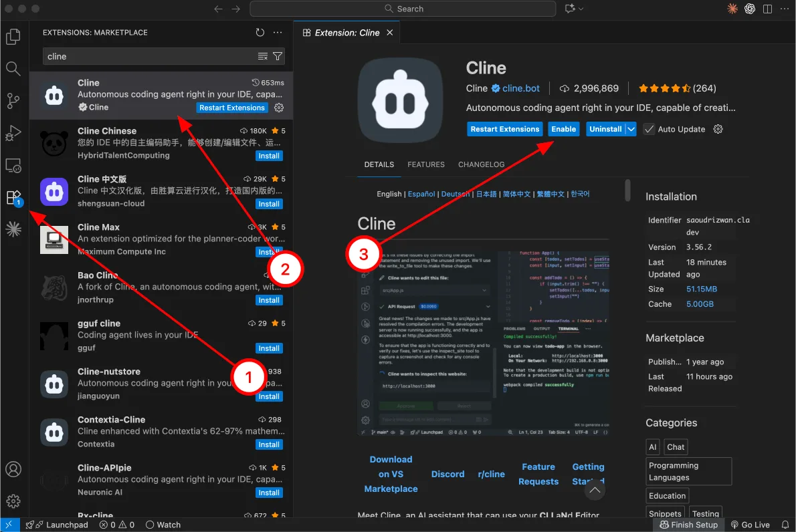Switch to the Features tab
This screenshot has height=532, width=796.
pos(426,164)
